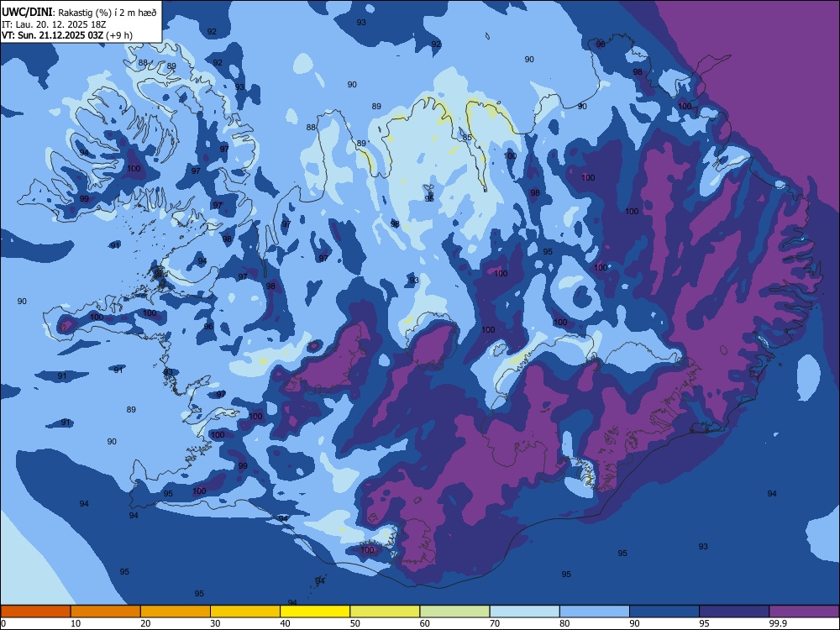The width and height of the screenshot is (840, 630).
Task: Click the legend tick label '80'
Action: pos(564,623)
